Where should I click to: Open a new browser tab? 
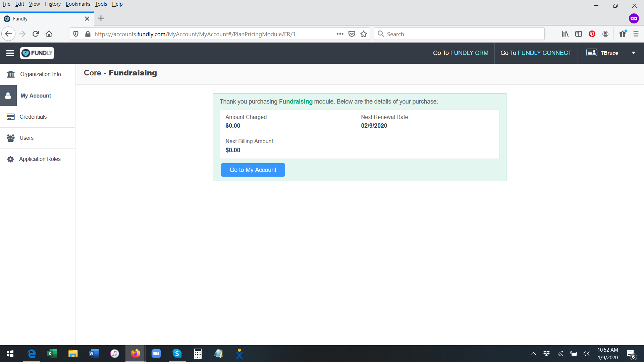pyautogui.click(x=101, y=18)
